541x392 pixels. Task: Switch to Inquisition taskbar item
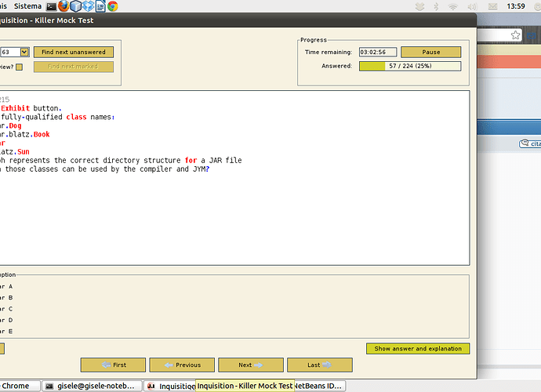170,386
